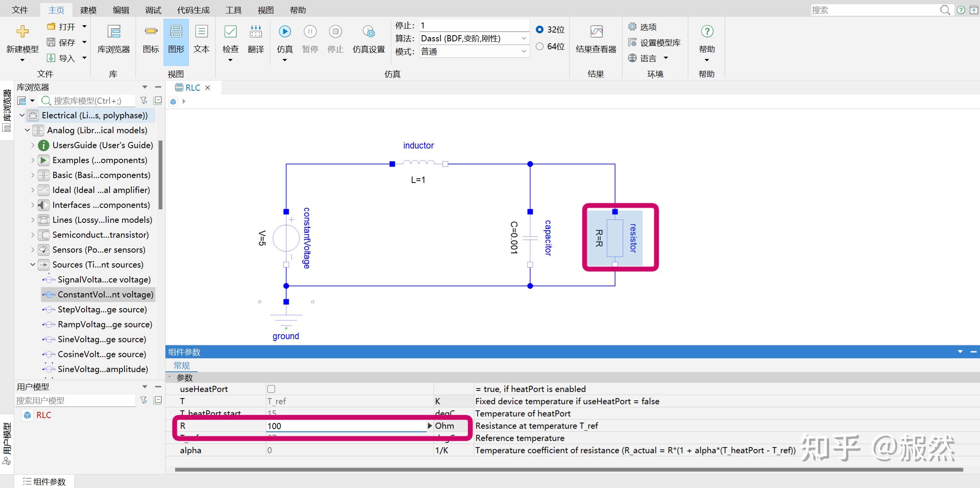Open the 模式 普通 mode dropdown
Screen dimensions: 980x488
click(x=474, y=51)
